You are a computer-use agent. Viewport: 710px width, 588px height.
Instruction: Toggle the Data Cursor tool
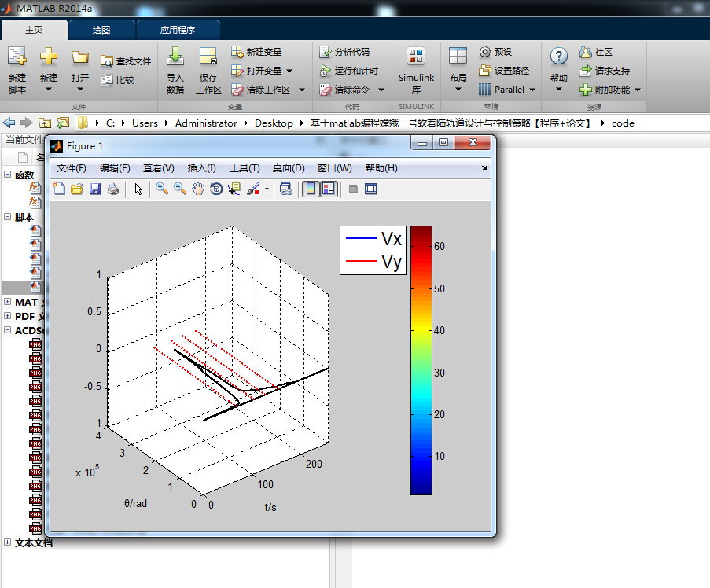tap(234, 189)
